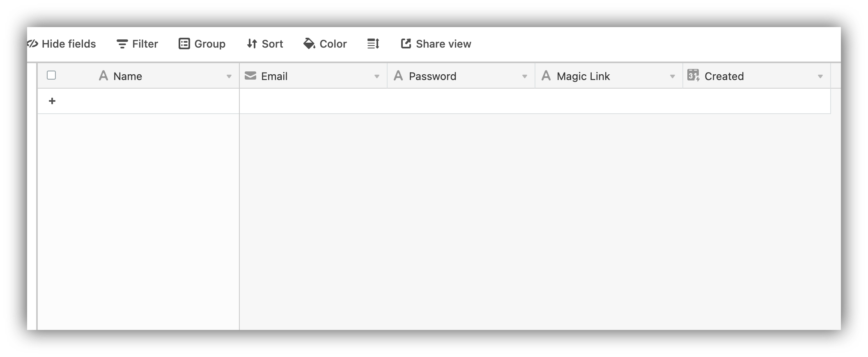Click the Sort arrows icon
Screen dimensions: 868x357
tap(252, 43)
